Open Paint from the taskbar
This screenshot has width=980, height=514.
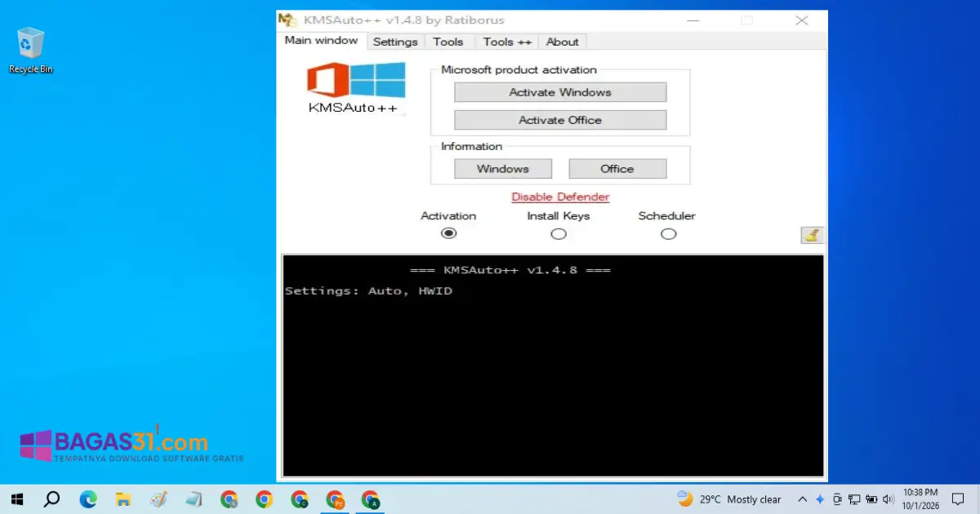click(158, 498)
